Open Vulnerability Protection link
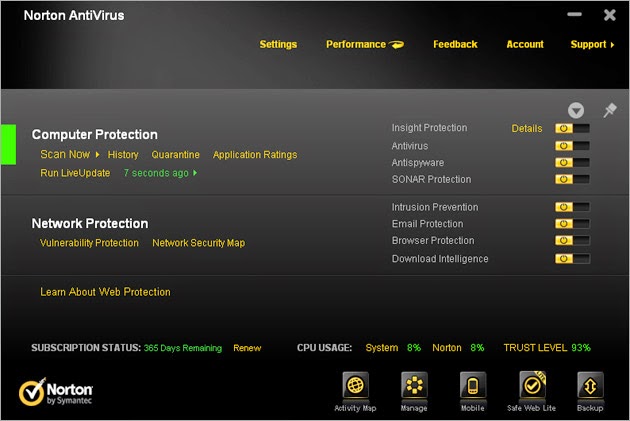This screenshot has height=421, width=630. click(x=89, y=243)
